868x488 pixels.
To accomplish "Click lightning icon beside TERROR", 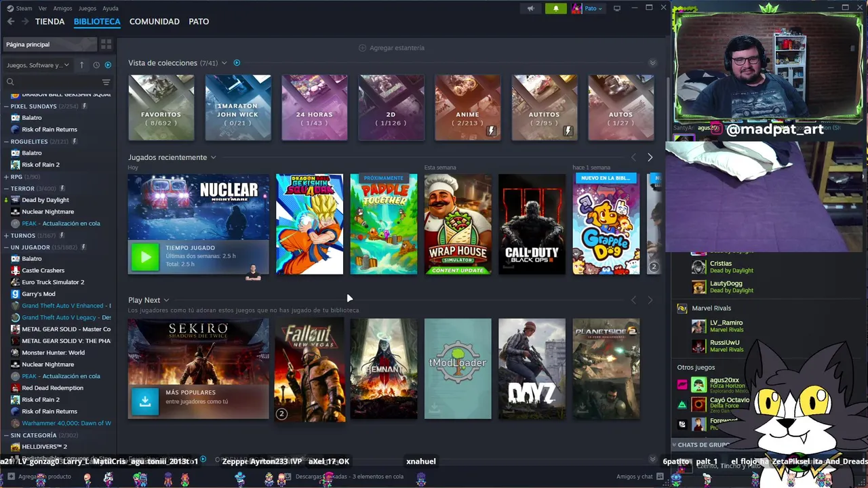I will tap(62, 188).
